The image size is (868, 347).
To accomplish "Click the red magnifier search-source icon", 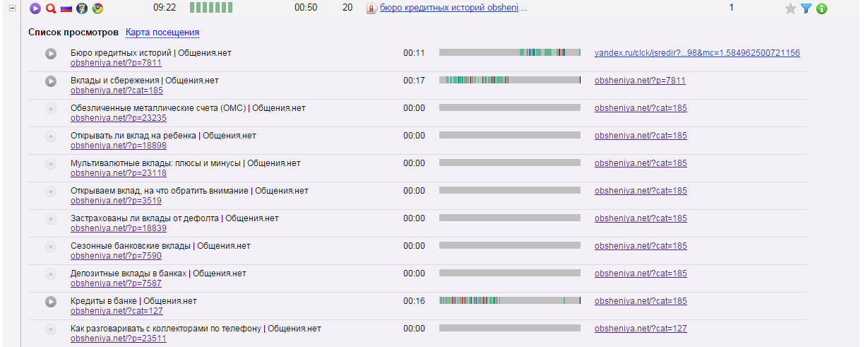I will 51,8.
